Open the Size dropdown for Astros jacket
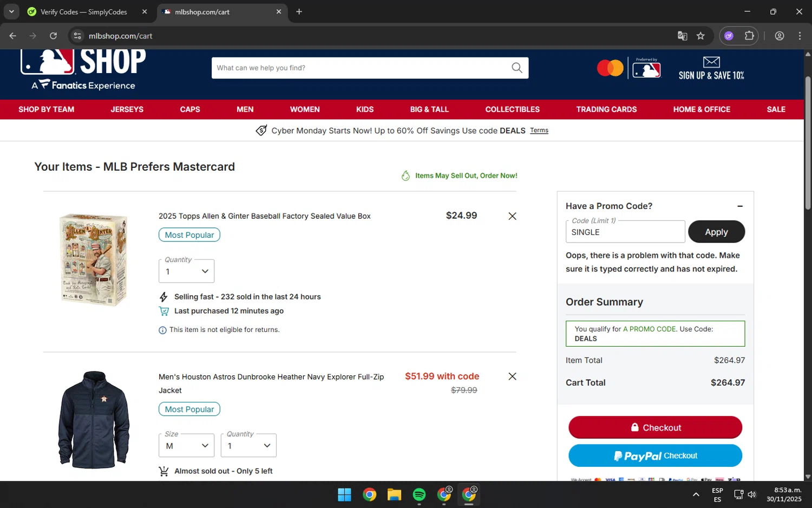The height and width of the screenshot is (508, 812). 186,446
